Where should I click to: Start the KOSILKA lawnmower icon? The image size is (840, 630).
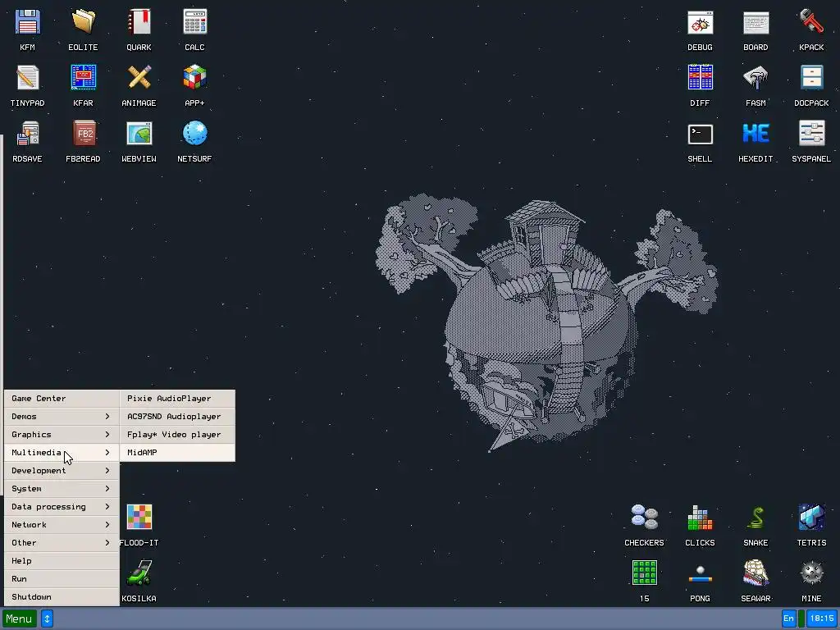tap(139, 573)
